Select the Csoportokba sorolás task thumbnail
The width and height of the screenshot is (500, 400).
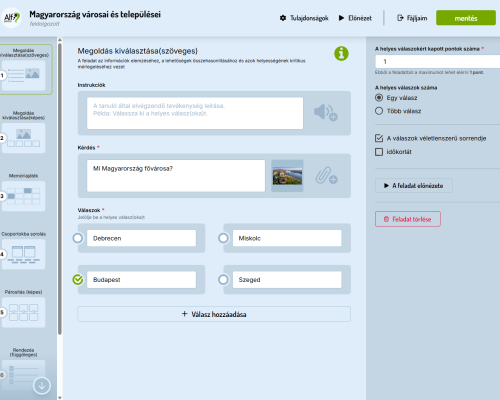coord(23,254)
